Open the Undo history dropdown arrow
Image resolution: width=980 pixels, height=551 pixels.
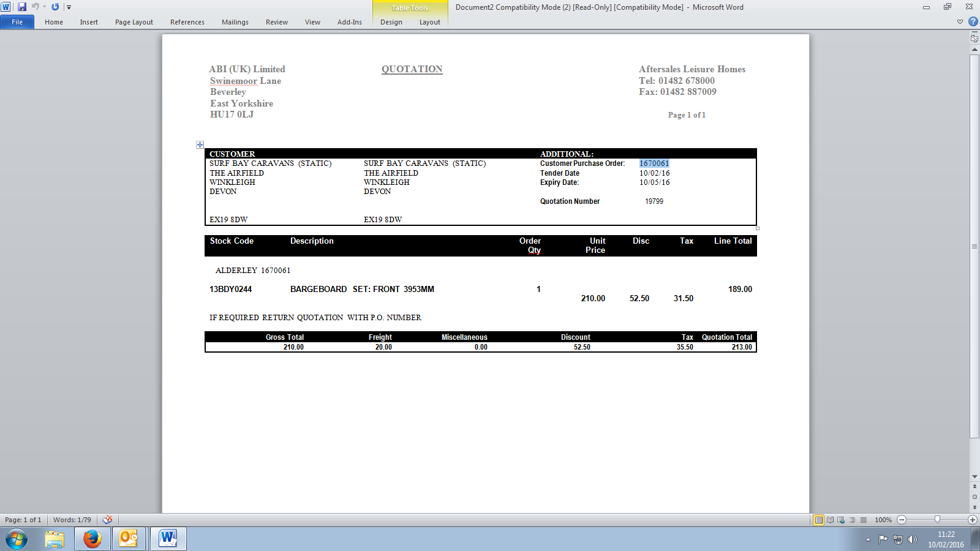tap(44, 7)
